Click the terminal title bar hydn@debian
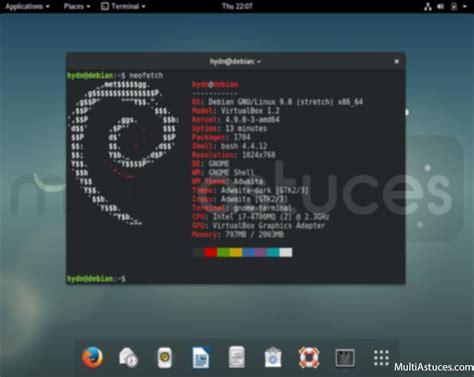The image size is (474, 377). click(x=235, y=61)
